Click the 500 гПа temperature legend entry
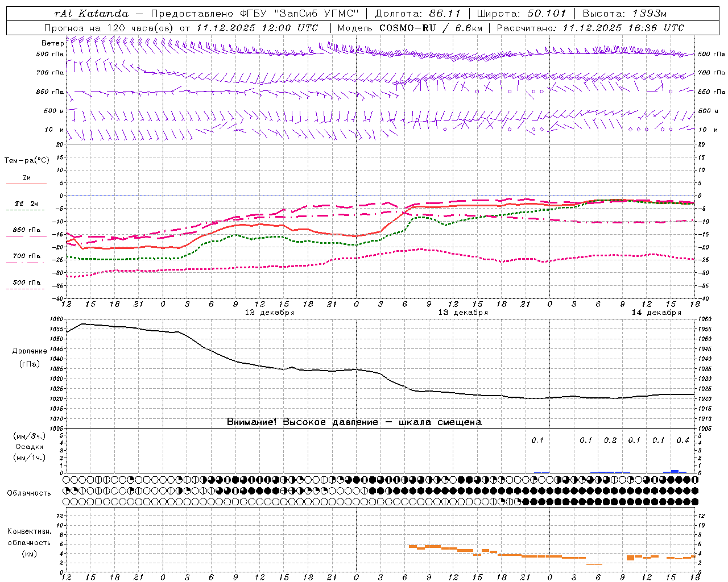Viewport: 728px width, 582px height. (27, 282)
